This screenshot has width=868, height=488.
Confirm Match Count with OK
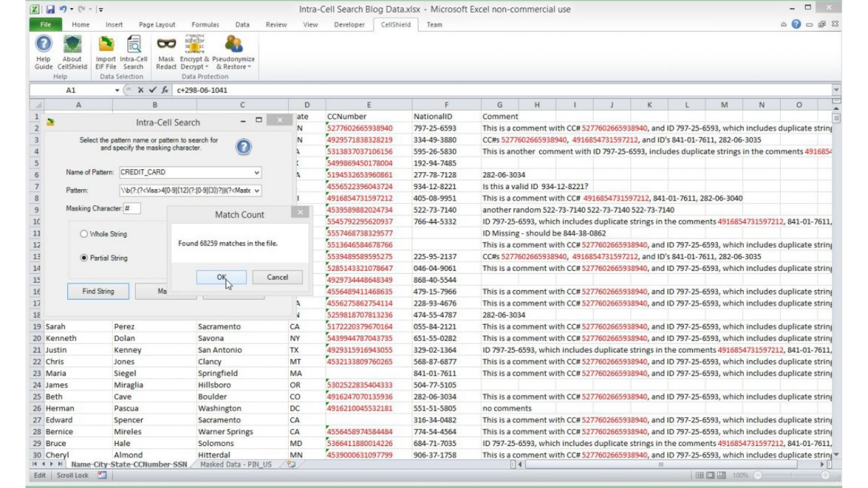222,277
